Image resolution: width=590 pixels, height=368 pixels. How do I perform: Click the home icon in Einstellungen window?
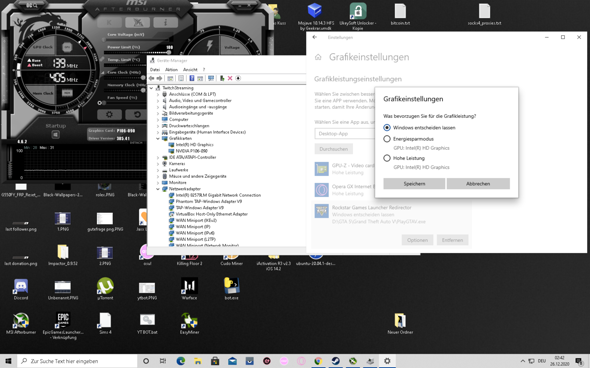point(318,57)
